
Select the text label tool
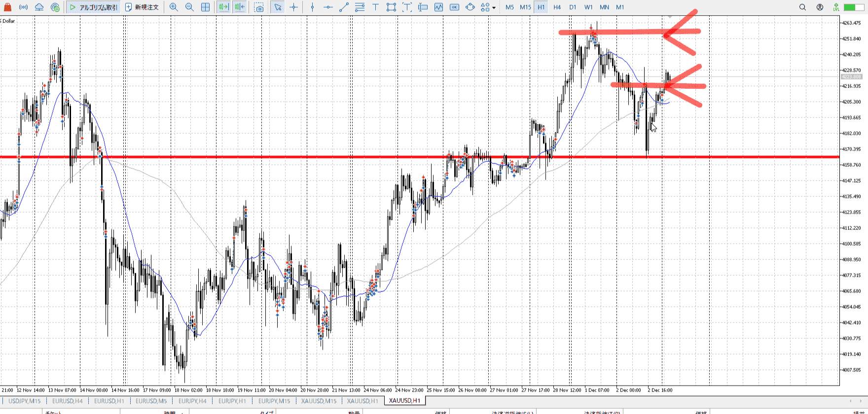[x=375, y=7]
